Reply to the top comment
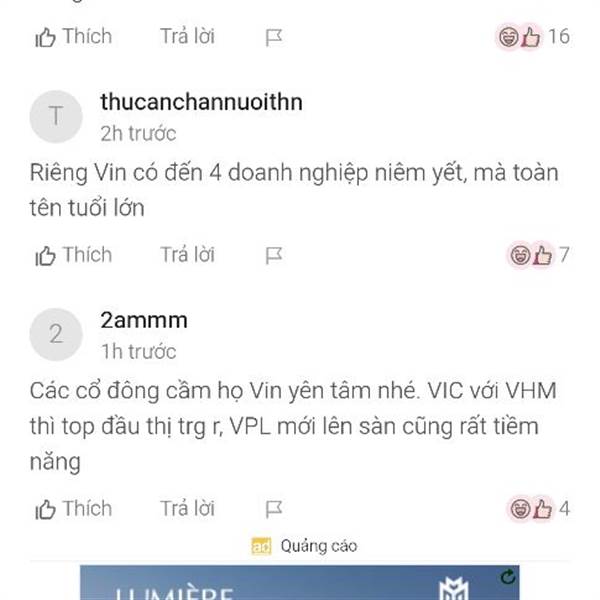 (187, 36)
